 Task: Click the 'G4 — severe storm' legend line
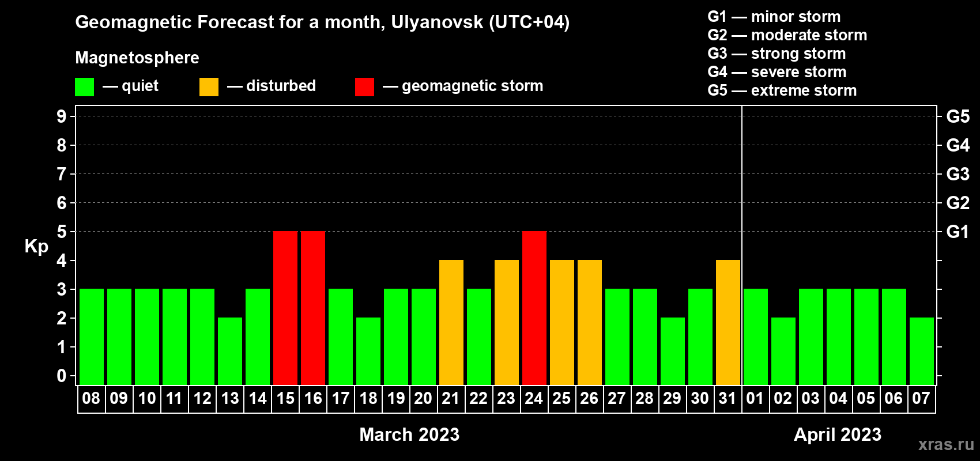pos(777,72)
